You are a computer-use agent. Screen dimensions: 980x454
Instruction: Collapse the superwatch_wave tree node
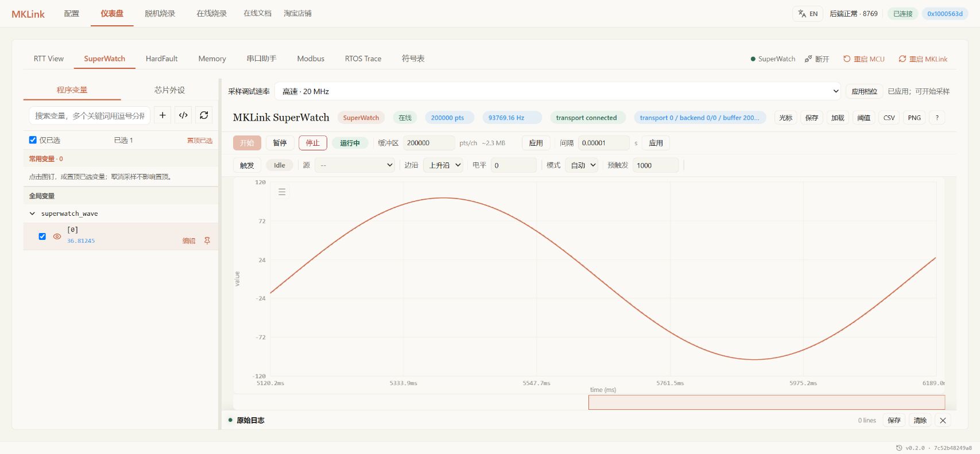coord(32,214)
